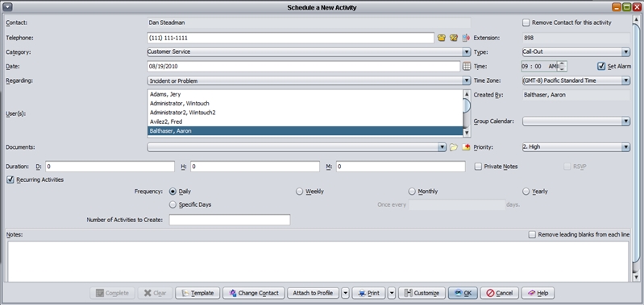Click the new document star icon
The height and width of the screenshot is (305, 644).
pos(466,146)
